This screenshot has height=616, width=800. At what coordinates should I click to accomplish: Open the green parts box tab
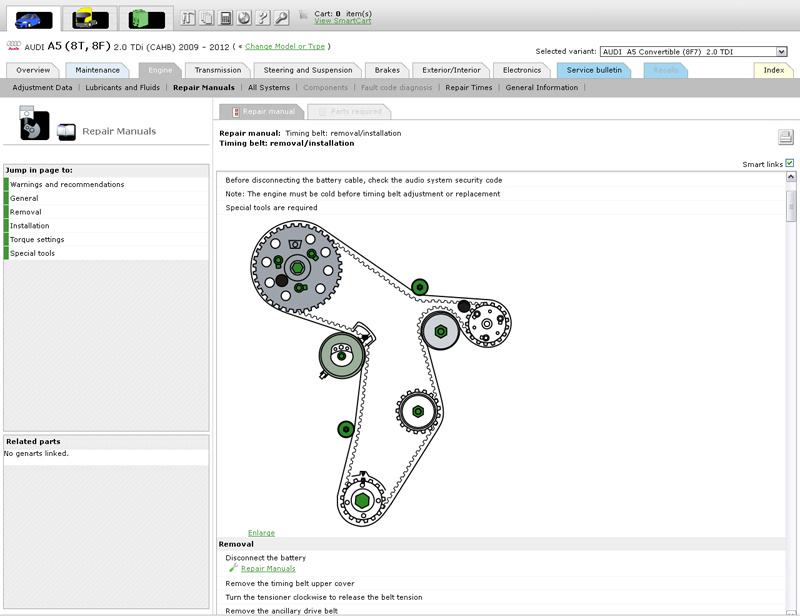coord(147,19)
